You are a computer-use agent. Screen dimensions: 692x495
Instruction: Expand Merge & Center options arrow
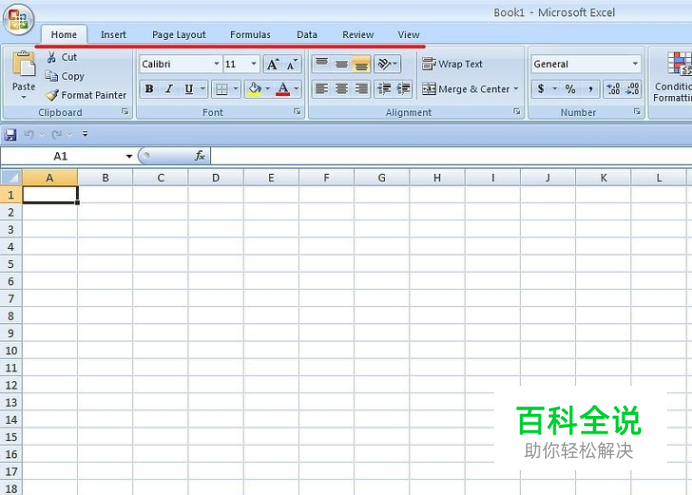point(515,89)
